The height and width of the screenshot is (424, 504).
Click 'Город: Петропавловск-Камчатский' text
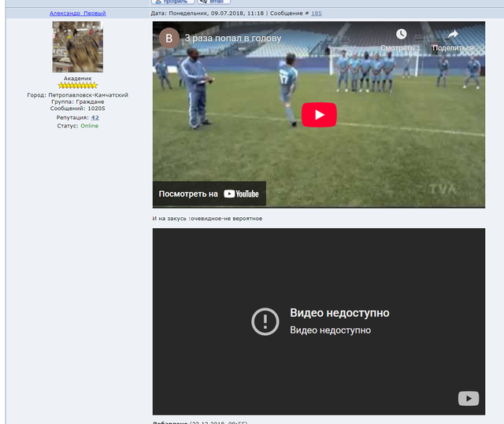pyautogui.click(x=77, y=95)
